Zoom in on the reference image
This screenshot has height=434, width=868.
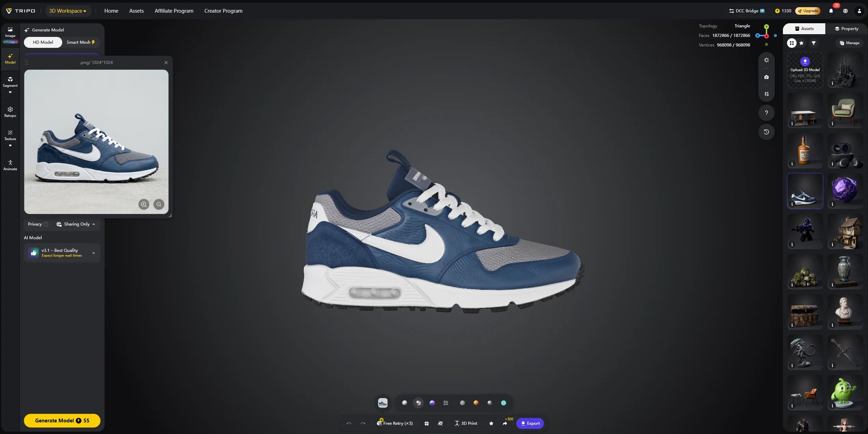(x=144, y=204)
